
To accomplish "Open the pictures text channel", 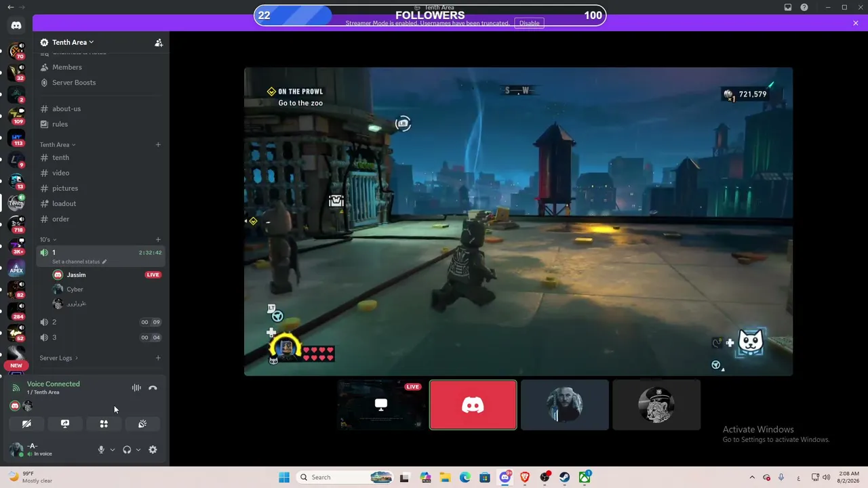I will click(100, 188).
